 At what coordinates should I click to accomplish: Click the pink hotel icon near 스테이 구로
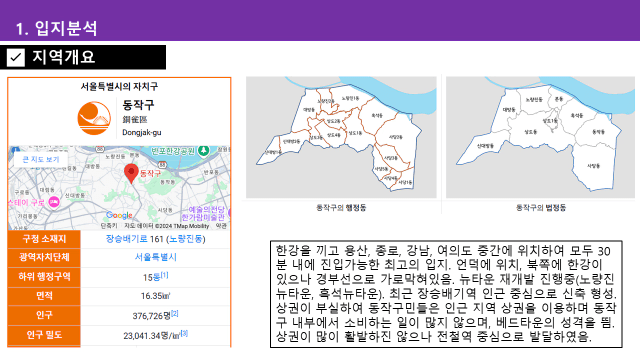tap(54, 202)
